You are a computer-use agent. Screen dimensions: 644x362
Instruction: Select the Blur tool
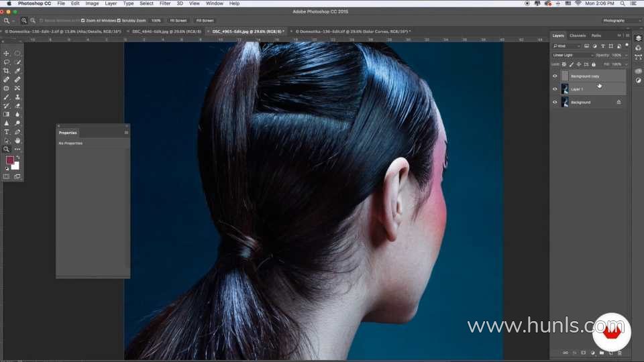pyautogui.click(x=17, y=114)
